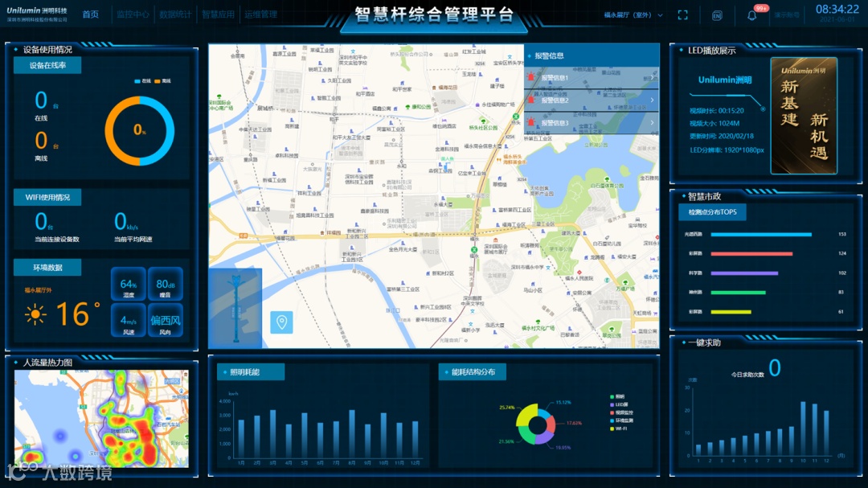Viewport: 868px width, 488px height.
Task: Open the 新基建 新机遇 LED preview thumbnail
Action: (x=804, y=116)
